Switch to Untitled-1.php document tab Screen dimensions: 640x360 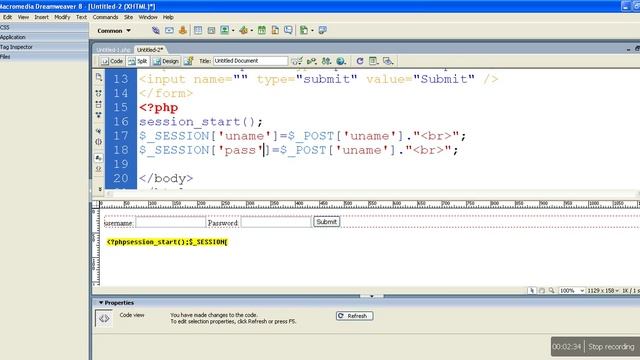(x=113, y=50)
